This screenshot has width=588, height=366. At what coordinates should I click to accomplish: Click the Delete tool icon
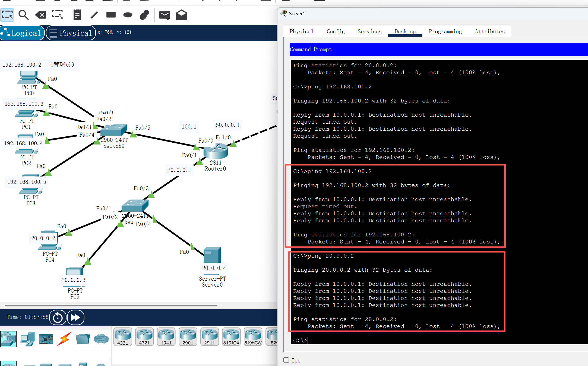(40, 15)
